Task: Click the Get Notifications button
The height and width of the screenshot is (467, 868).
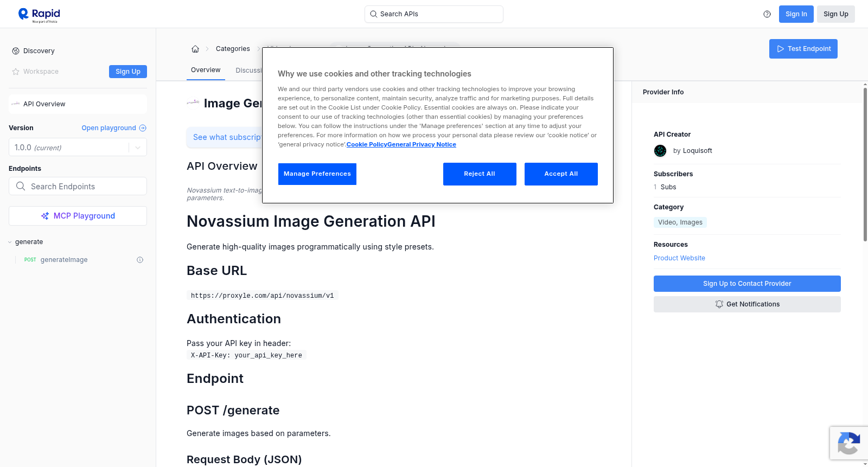Action: 747,304
